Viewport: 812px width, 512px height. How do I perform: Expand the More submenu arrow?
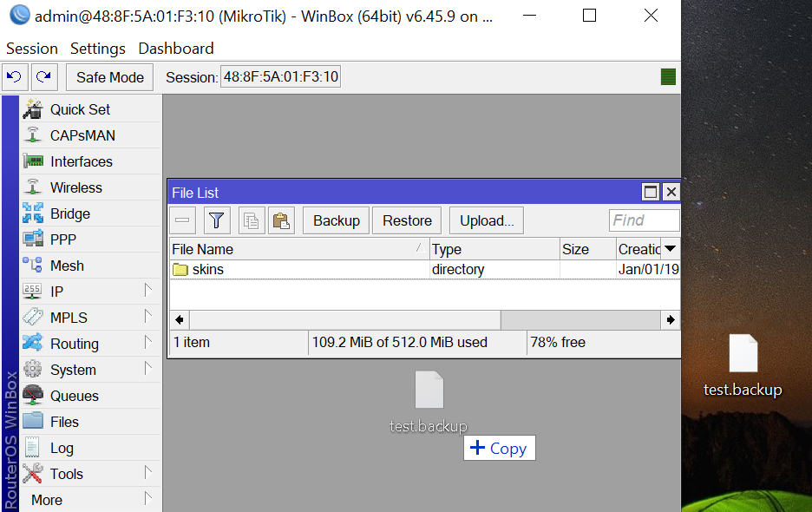click(148, 498)
